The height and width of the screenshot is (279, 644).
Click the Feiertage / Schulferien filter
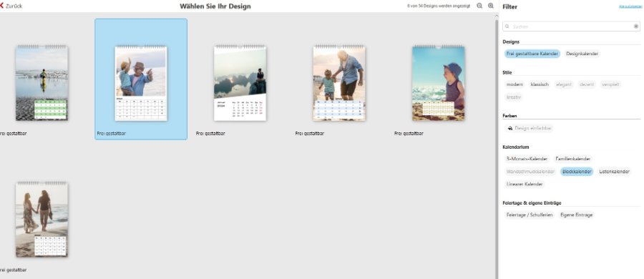(530, 215)
